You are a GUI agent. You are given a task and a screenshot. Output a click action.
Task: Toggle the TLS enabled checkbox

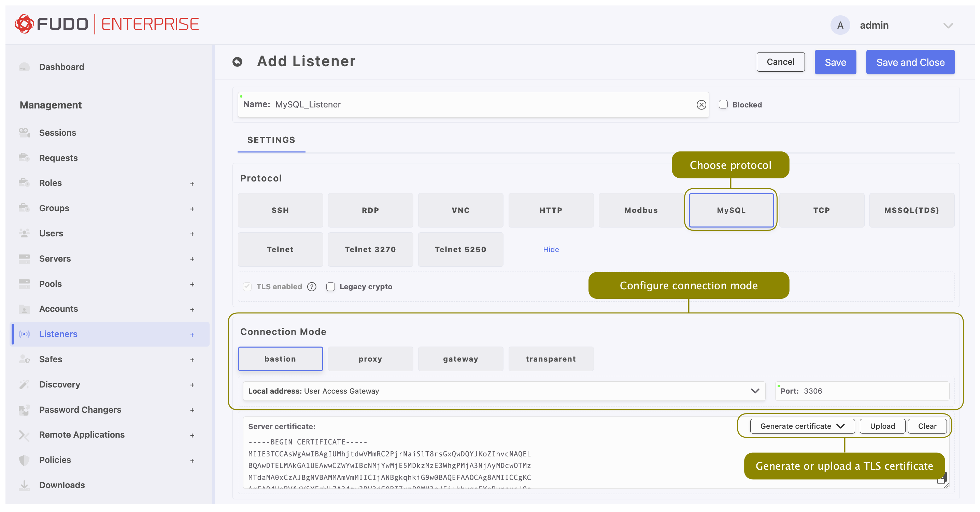(247, 287)
